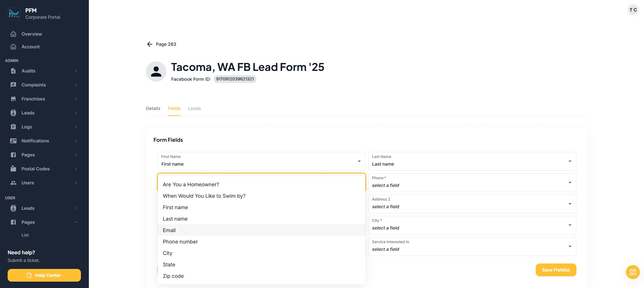Go back using the arrow icon
644x288 pixels.
click(150, 44)
